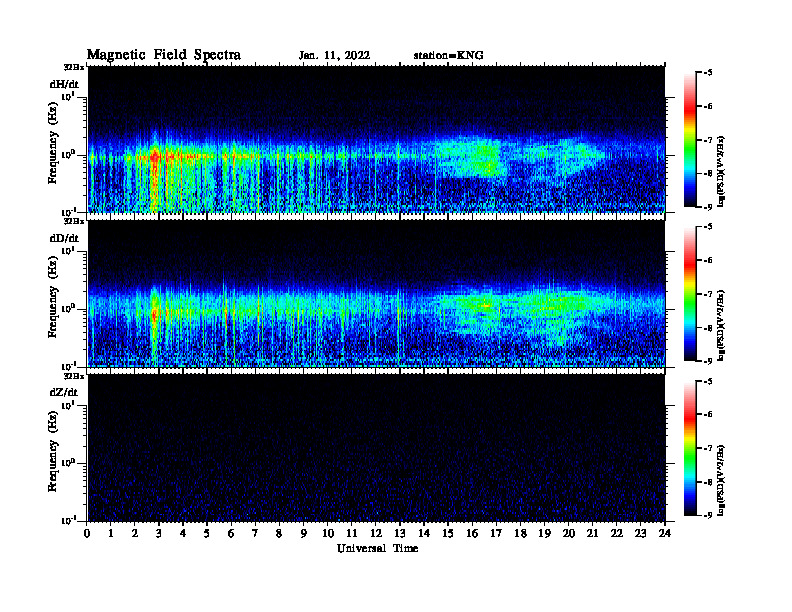This screenshot has height=612, width=792.
Task: Click hour 6 on time axis
Action: click(231, 534)
